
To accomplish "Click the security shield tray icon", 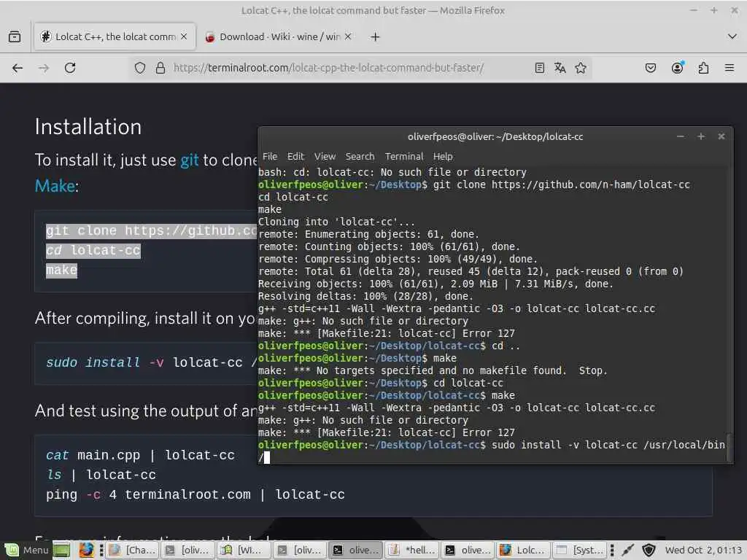I will 649,550.
